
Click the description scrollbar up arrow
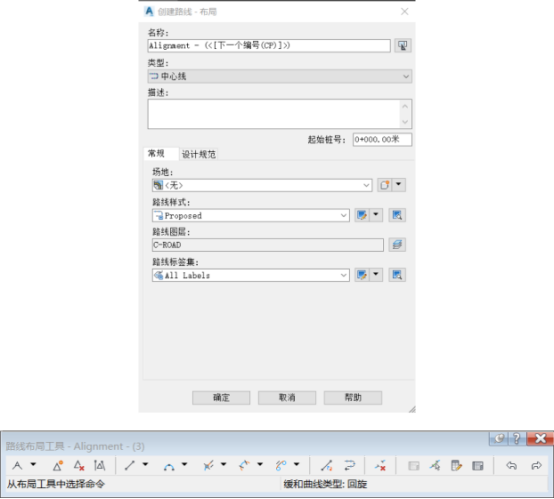tap(405, 106)
